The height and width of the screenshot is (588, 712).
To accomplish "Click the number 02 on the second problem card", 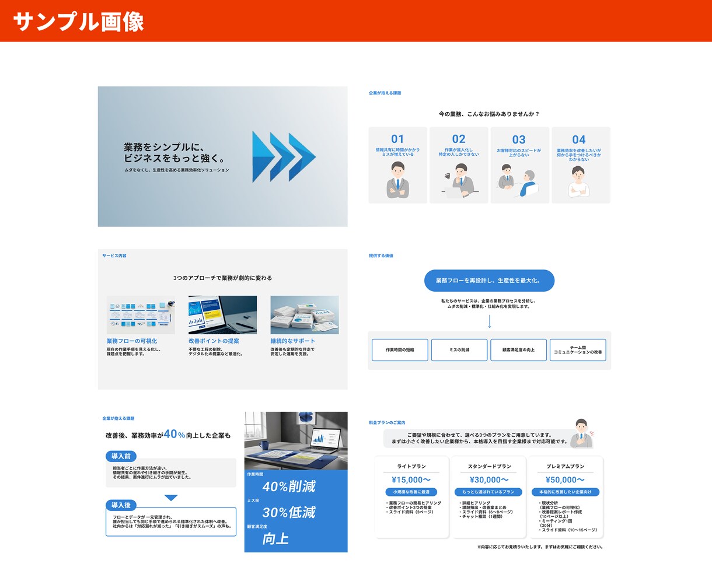I will 459,139.
